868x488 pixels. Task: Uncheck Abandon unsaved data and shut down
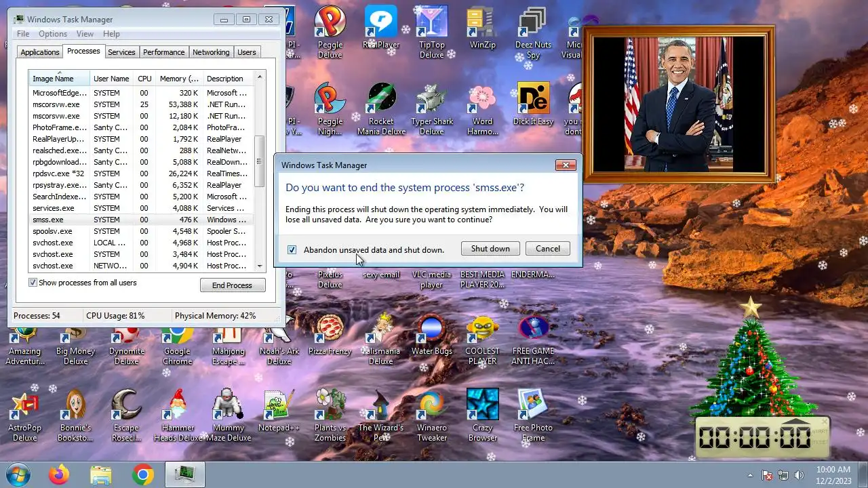(292, 249)
